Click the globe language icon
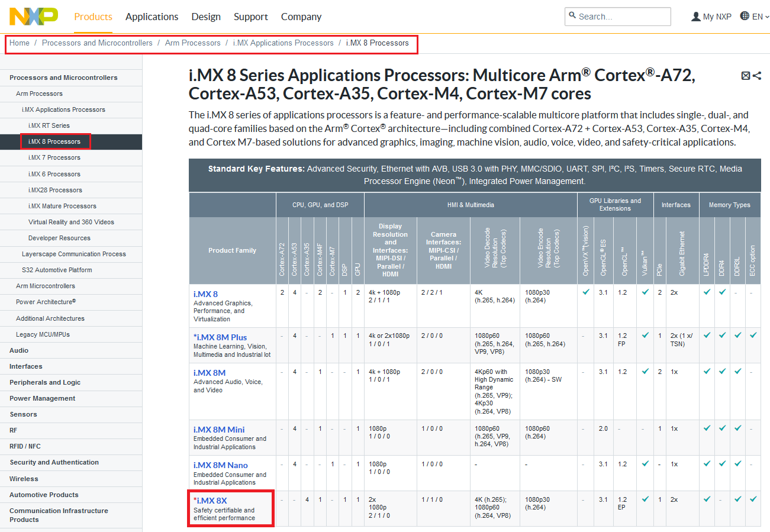This screenshot has height=532, width=770. pos(745,17)
